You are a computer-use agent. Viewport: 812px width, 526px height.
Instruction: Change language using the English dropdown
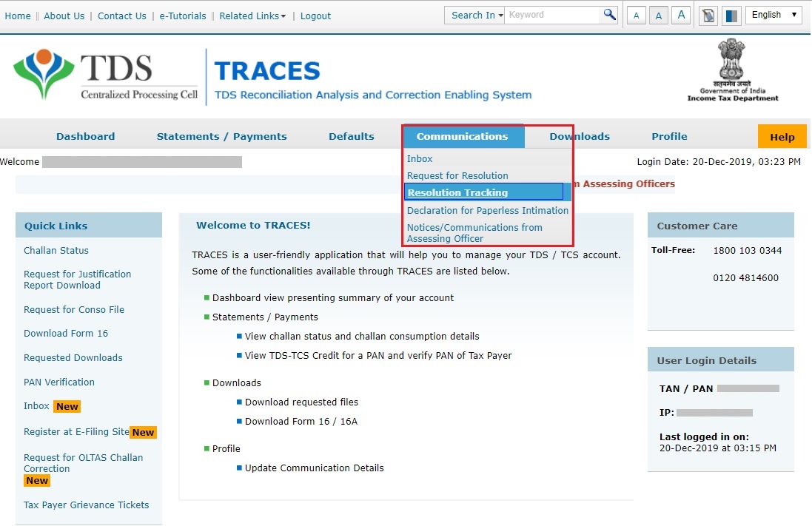773,14
